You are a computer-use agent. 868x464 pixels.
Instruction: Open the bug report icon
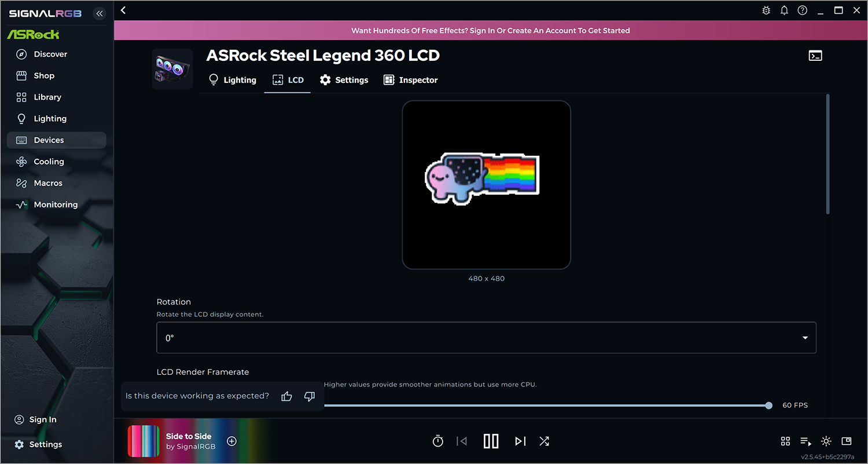pos(766,10)
